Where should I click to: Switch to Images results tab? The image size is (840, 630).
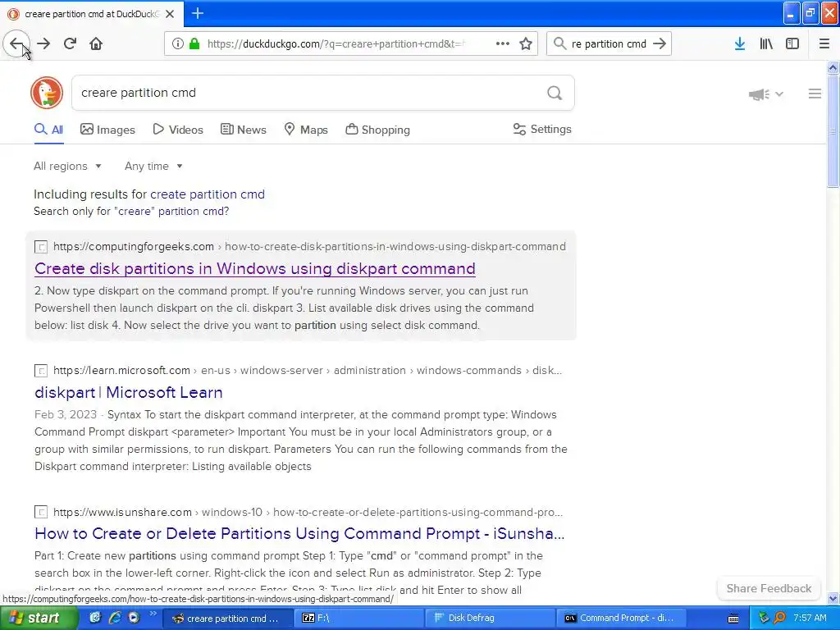tap(107, 129)
